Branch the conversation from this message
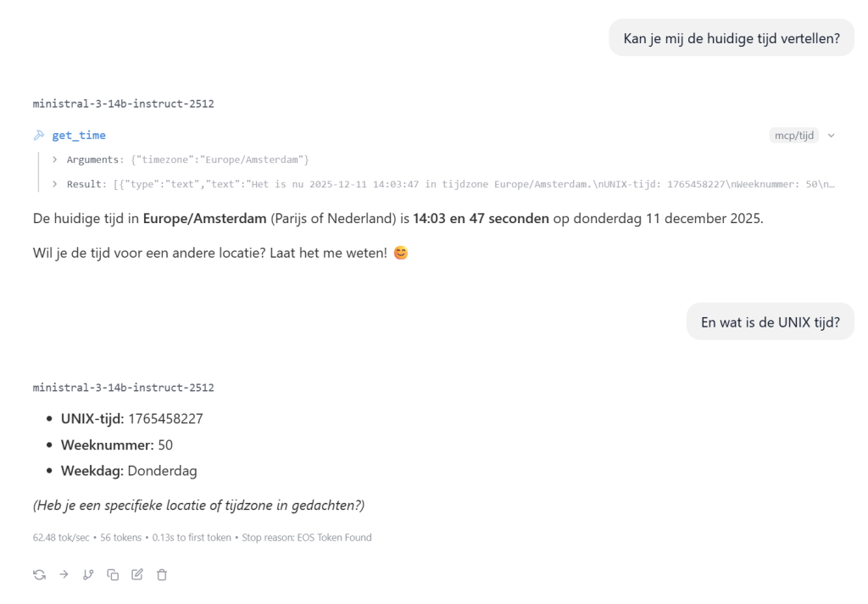The image size is (868, 604). point(88,575)
